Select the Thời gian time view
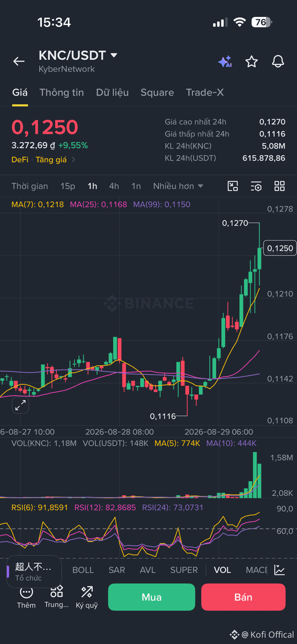Viewport: 297px width, 644px height. 30,186
